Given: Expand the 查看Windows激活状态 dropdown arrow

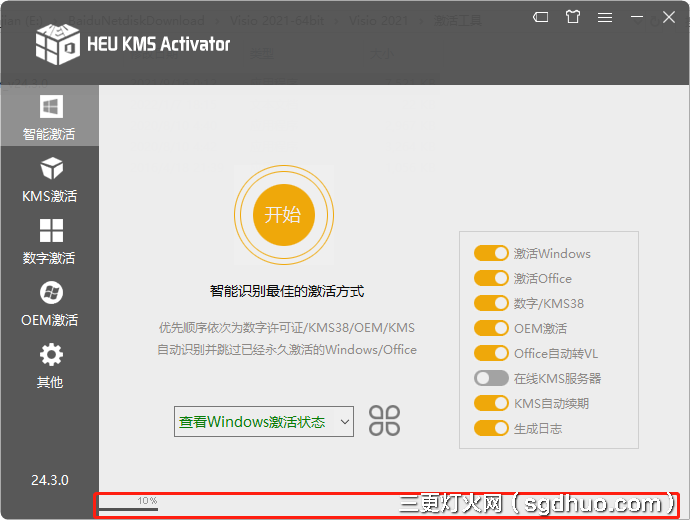Looking at the screenshot, I should (x=345, y=422).
